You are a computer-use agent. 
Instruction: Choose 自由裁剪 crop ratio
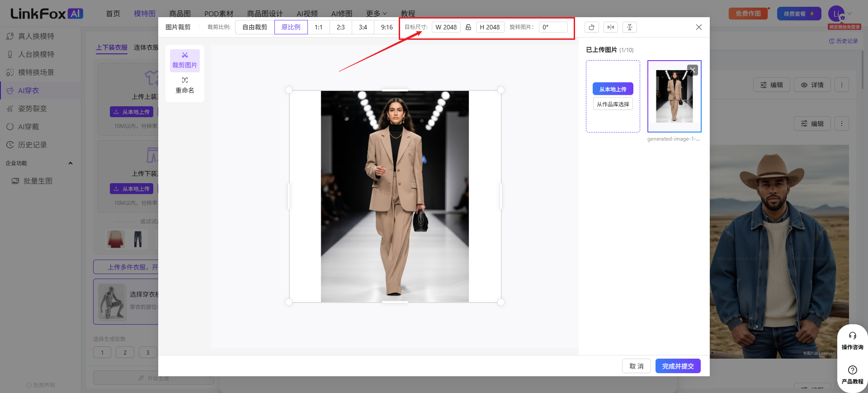255,27
